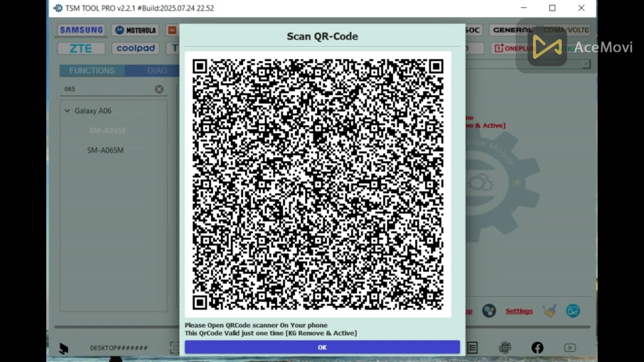Maximize the TSM Tool Pro window
644x362 pixels.
[x=552, y=8]
